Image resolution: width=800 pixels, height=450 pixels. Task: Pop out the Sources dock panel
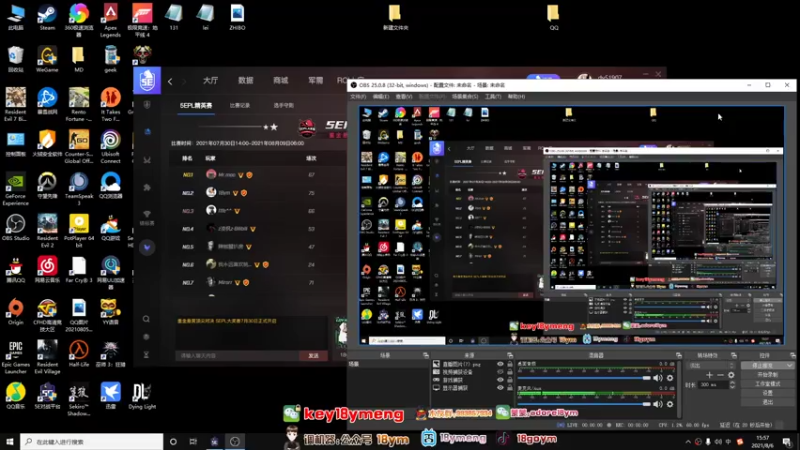[x=510, y=355]
